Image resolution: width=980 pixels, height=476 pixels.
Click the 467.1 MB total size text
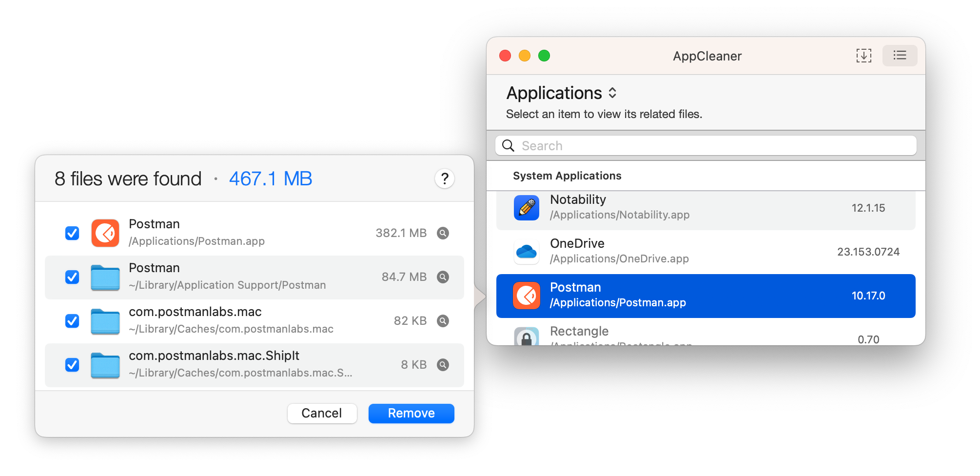tap(271, 179)
